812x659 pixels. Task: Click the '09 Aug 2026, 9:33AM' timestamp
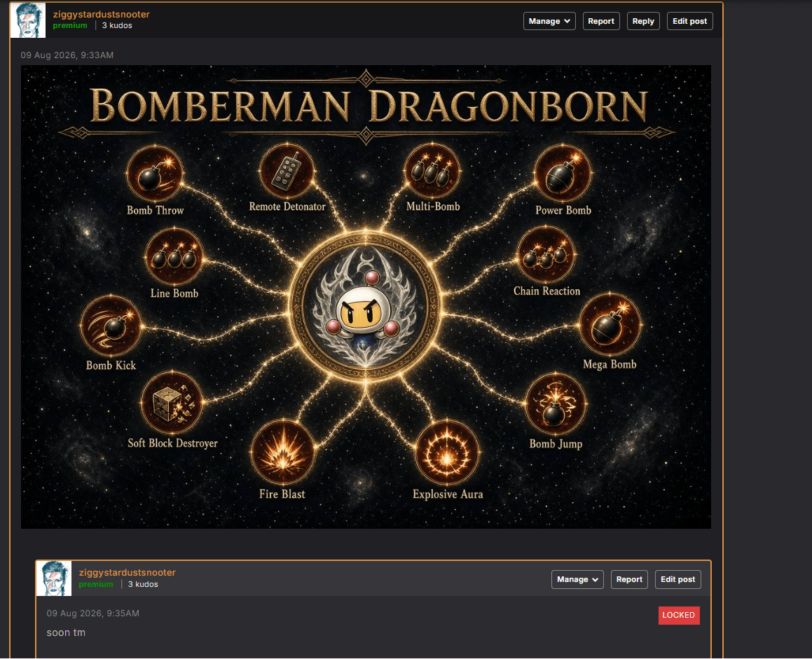point(67,55)
